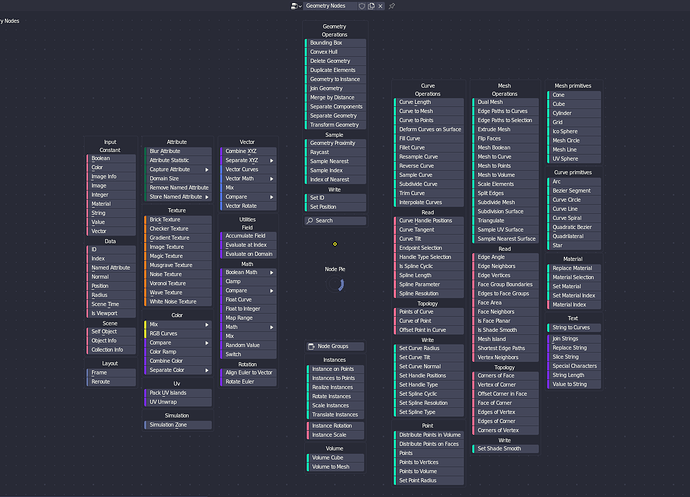Select the Extrude Mesh entry

pos(505,129)
